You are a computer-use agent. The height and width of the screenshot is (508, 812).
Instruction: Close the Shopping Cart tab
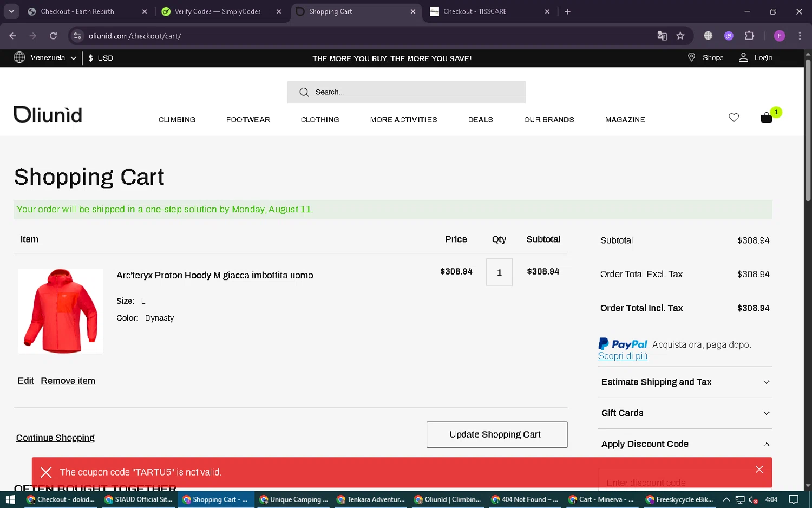tap(413, 11)
